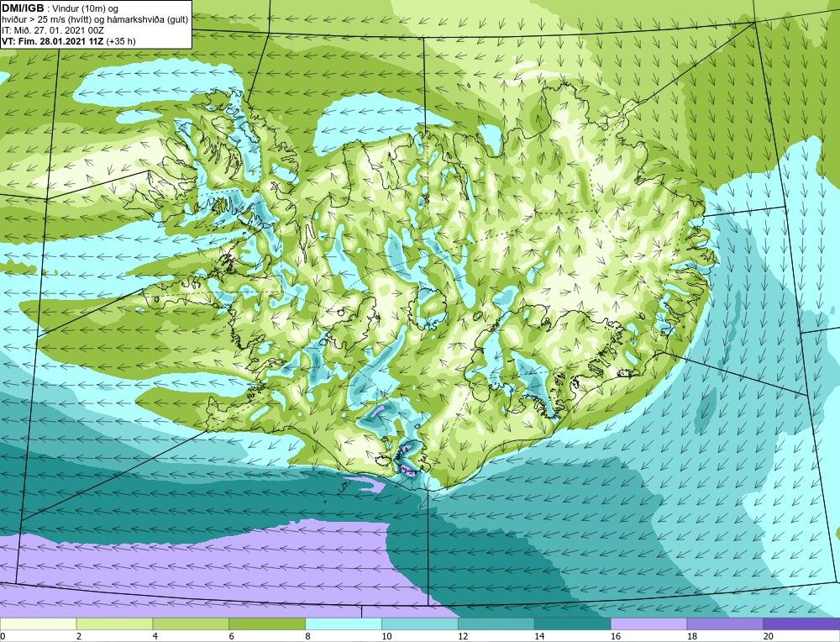This screenshot has height=642, width=840.
Task: Click the 'hviður > 25 m/s (hvítt)' line
Action: [x=48, y=20]
